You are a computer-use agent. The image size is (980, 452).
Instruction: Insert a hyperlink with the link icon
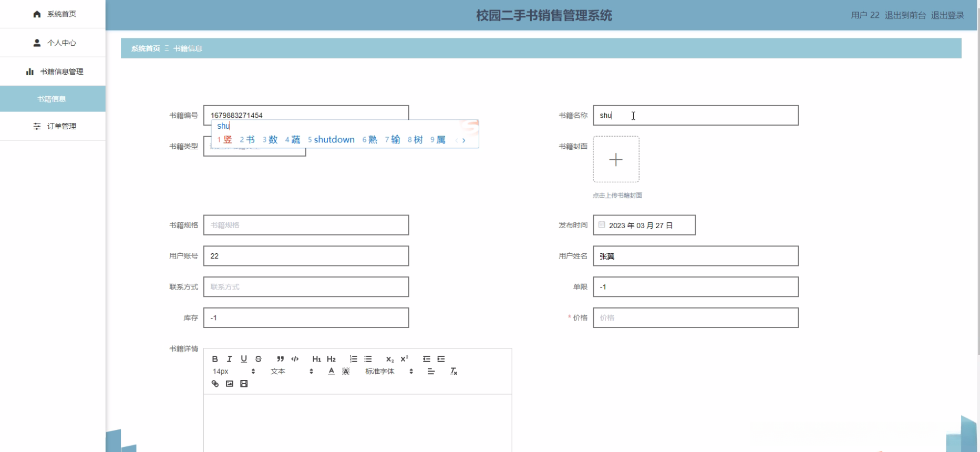[x=215, y=384]
